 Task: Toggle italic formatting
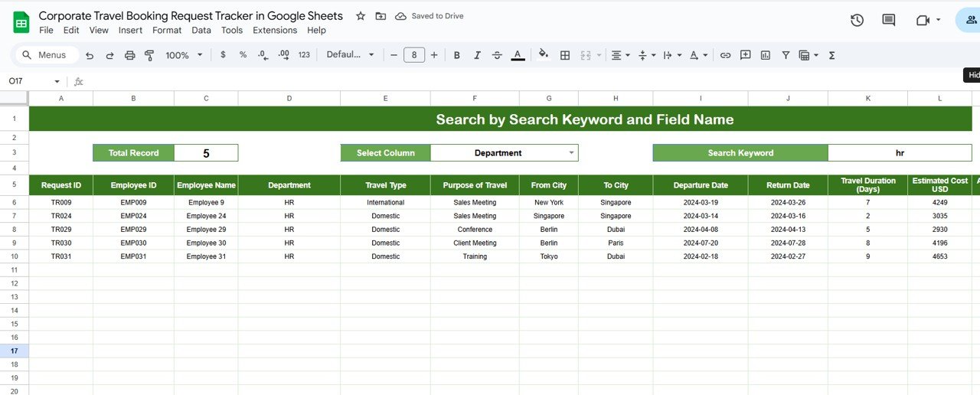point(477,55)
